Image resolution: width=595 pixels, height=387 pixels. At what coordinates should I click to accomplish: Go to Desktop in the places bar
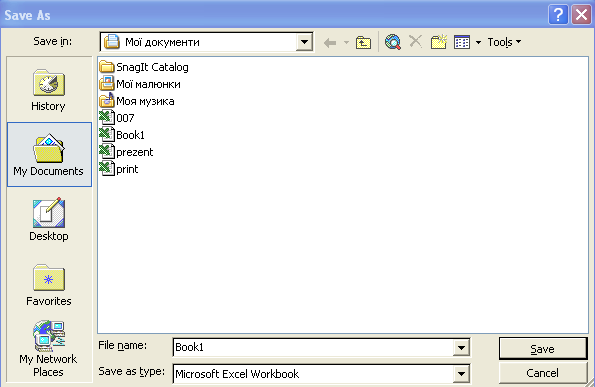click(x=49, y=219)
